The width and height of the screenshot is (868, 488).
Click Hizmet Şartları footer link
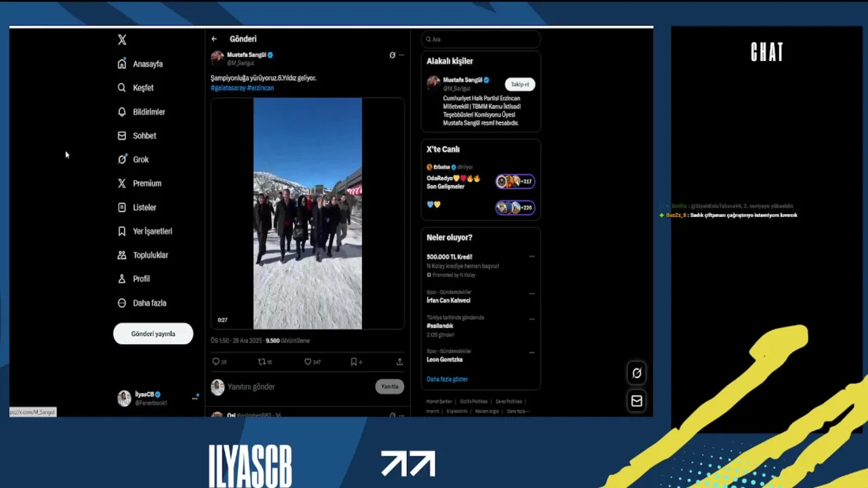(x=439, y=402)
